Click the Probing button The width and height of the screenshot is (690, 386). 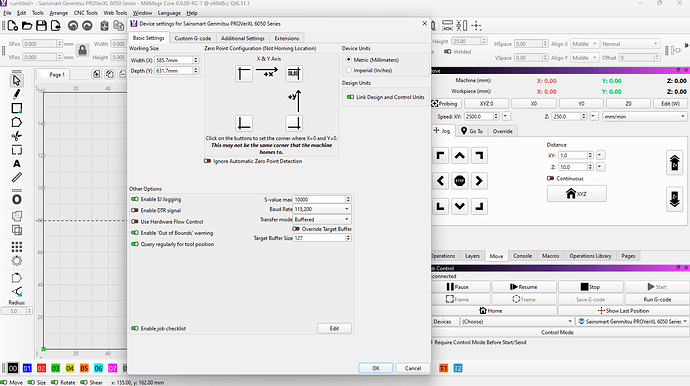(445, 103)
